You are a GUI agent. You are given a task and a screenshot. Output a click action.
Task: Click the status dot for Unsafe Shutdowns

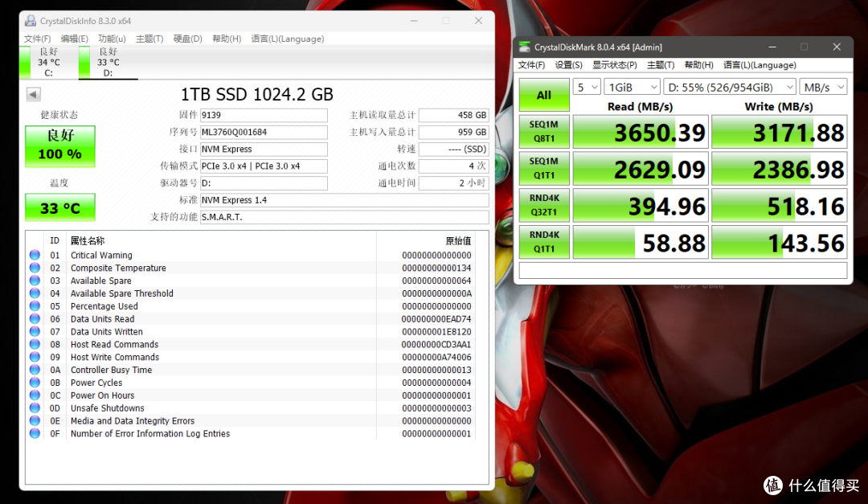click(x=35, y=408)
